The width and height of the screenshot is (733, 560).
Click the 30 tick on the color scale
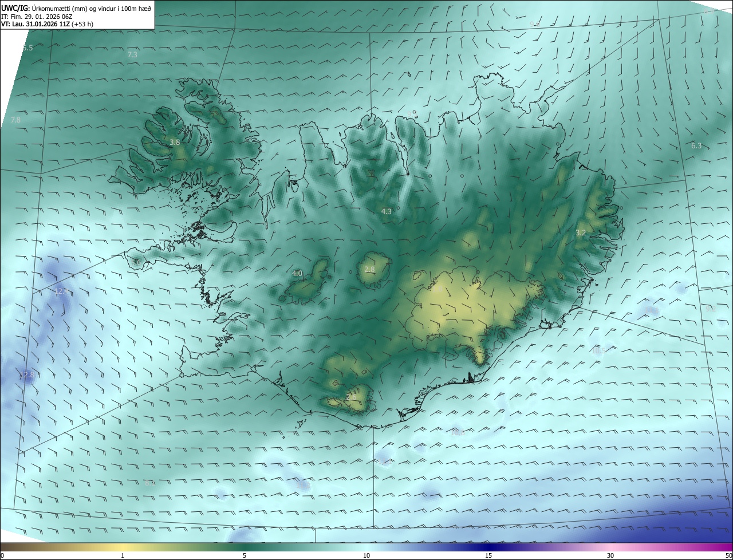pos(610,555)
